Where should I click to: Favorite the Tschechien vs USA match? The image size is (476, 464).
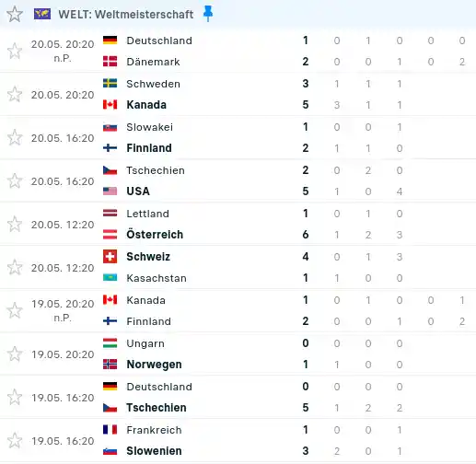[15, 180]
